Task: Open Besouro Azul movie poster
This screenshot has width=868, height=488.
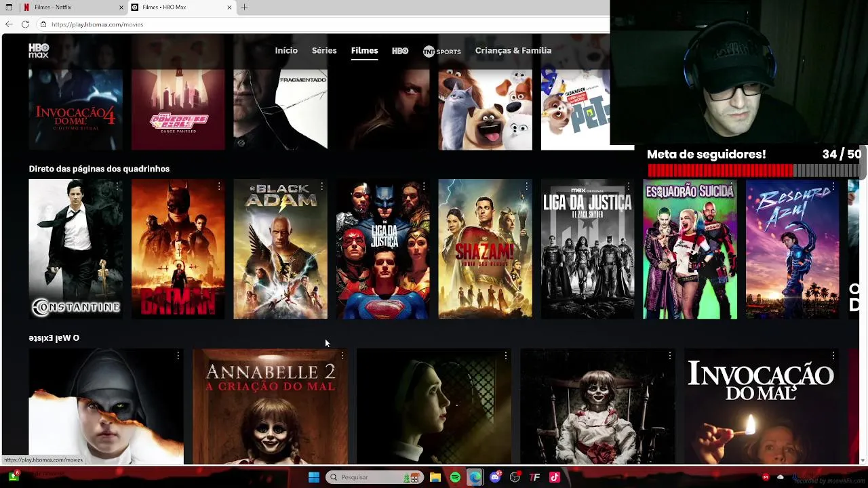Action: point(792,249)
